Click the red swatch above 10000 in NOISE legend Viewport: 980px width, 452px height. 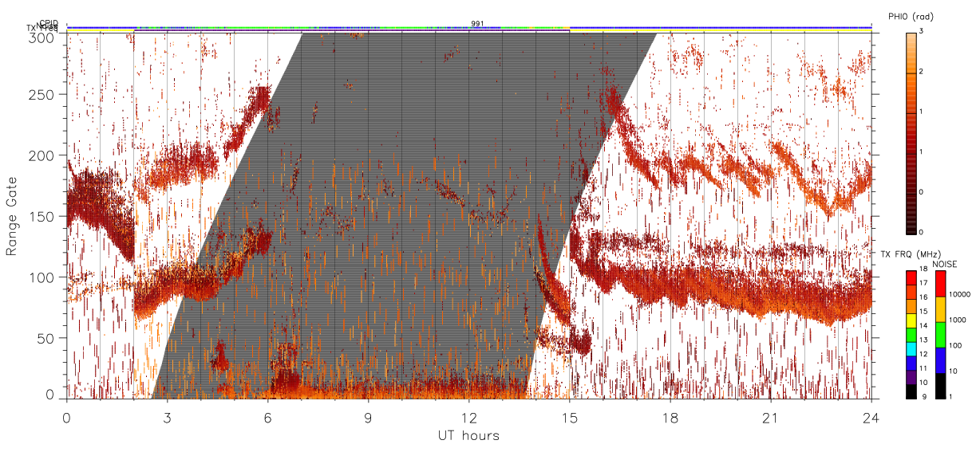point(941,284)
